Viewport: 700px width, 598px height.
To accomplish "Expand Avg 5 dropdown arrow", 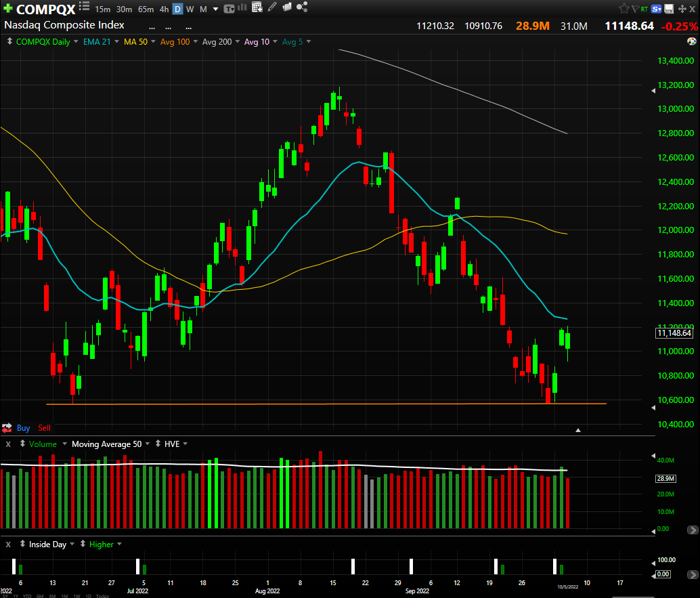I will [x=309, y=41].
